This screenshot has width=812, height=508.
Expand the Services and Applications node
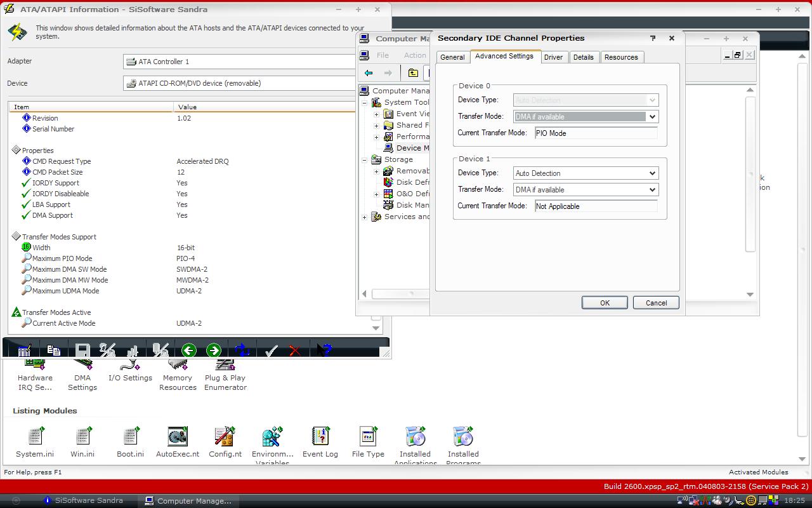[x=365, y=217]
